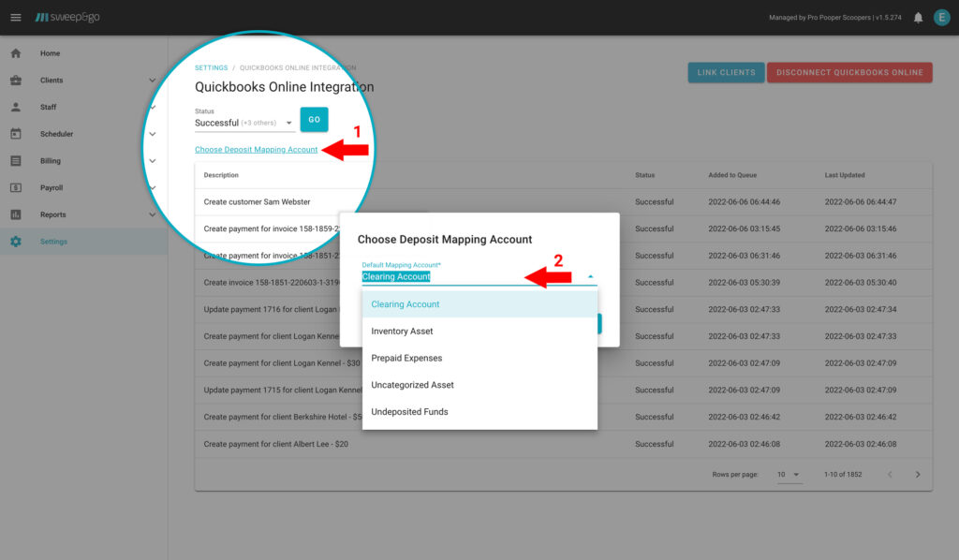
Task: Expand the Clients sidebar section
Action: coord(153,80)
